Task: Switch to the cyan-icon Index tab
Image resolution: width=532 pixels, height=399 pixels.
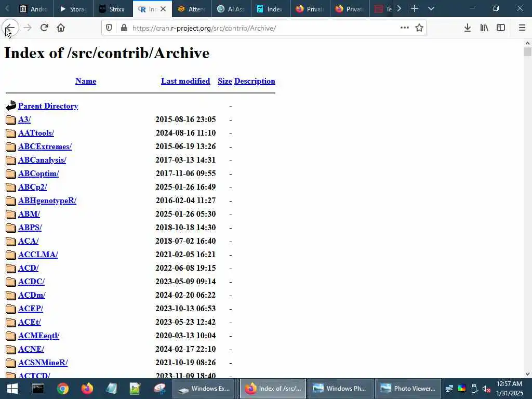Action: 271,9
